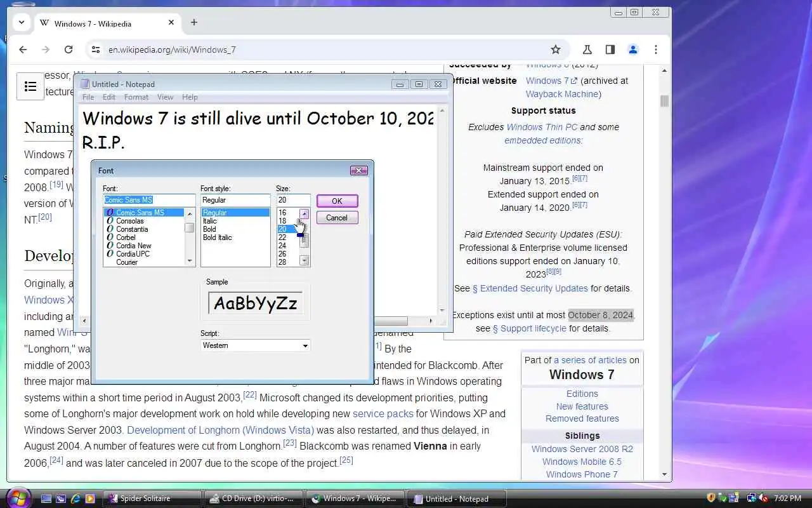Screen dimensions: 812x508
Task: Open Notepad Format menu
Action: click(x=136, y=97)
